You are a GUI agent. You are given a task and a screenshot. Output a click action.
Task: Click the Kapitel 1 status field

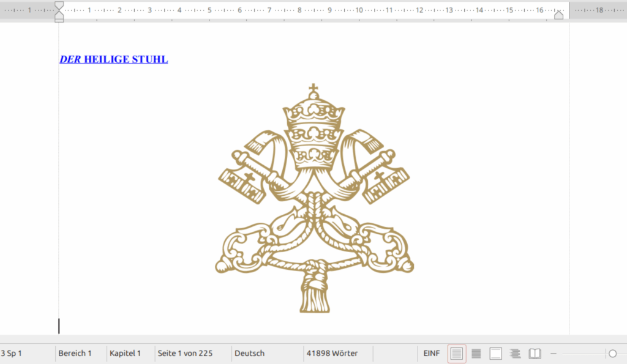click(x=125, y=353)
